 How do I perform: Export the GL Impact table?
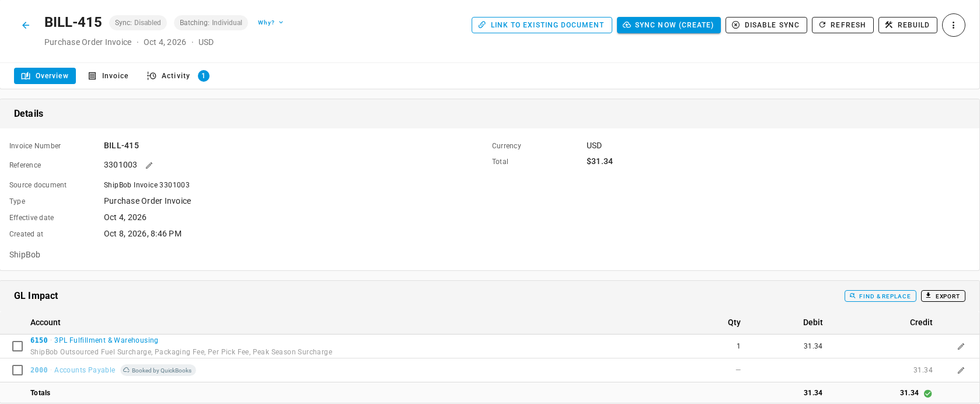[x=943, y=296]
